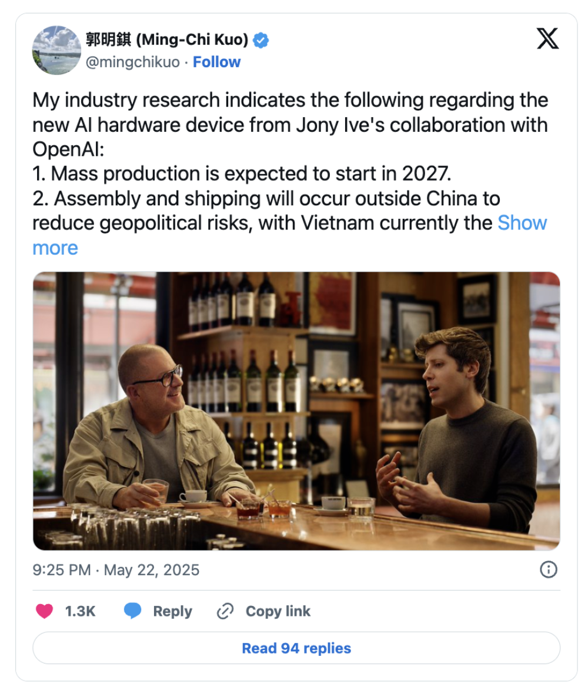Click the Reply text label
Screen dimensions: 588x700
point(173,611)
